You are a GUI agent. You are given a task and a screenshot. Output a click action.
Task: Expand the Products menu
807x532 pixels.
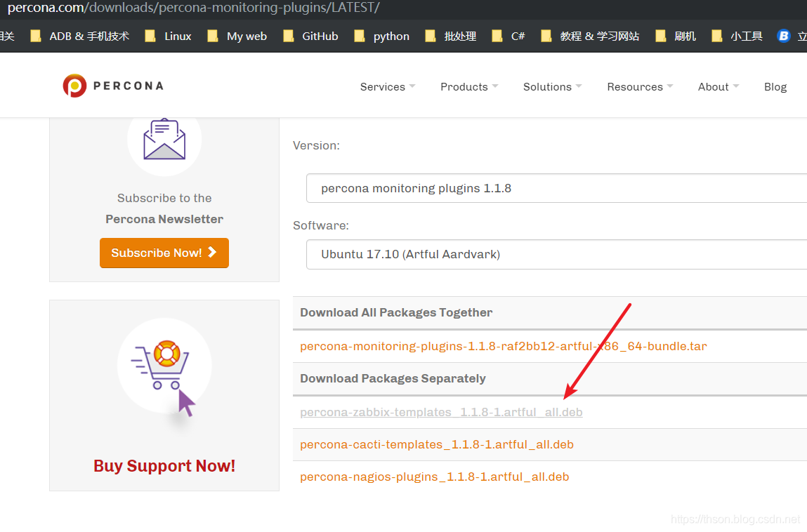(x=469, y=87)
